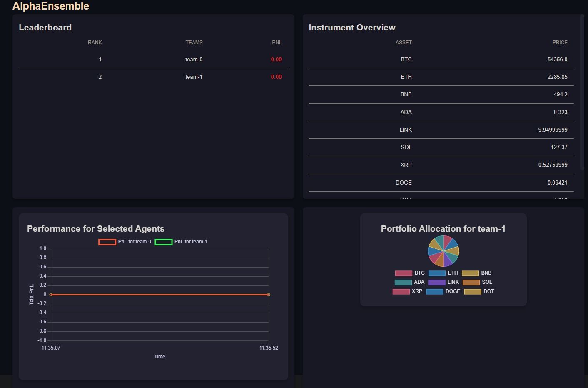Viewport: 588px width, 388px height.
Task: Click the SOL price 127.37
Action: tap(559, 148)
